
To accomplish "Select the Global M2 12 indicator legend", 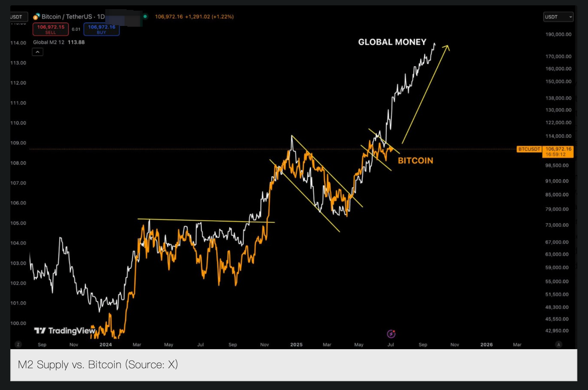I will [48, 42].
